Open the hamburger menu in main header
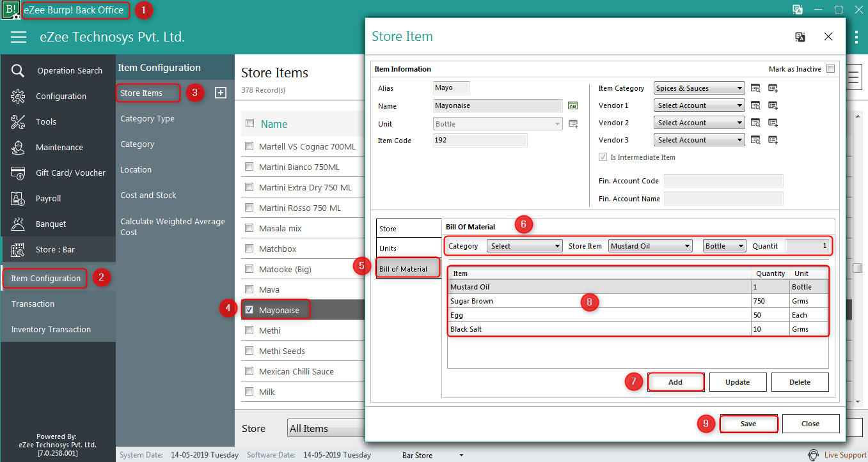 19,37
